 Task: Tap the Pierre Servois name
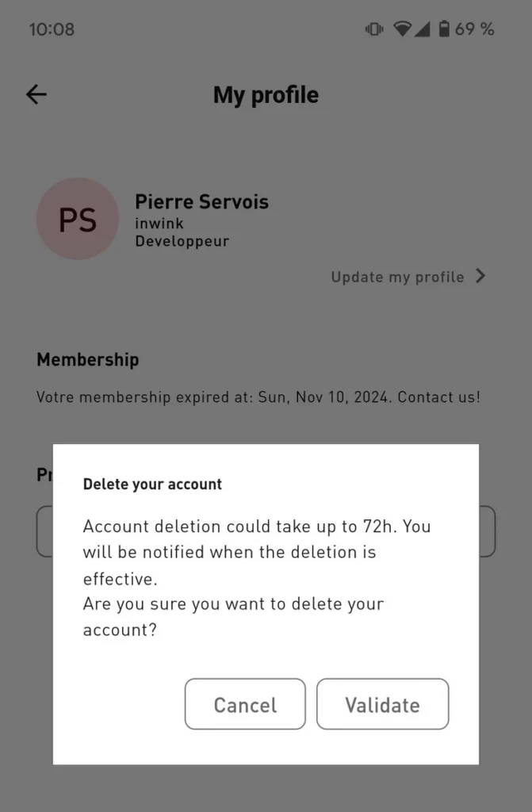[201, 201]
